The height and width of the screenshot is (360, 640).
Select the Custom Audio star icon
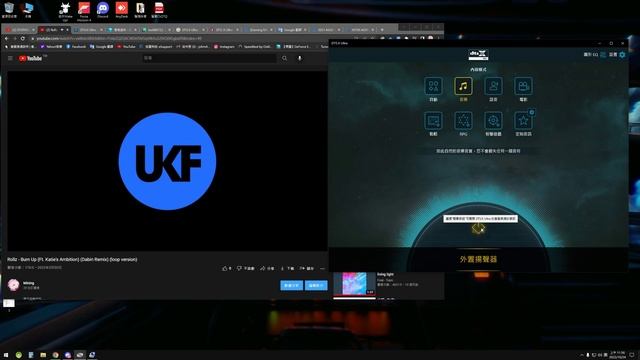tap(523, 121)
